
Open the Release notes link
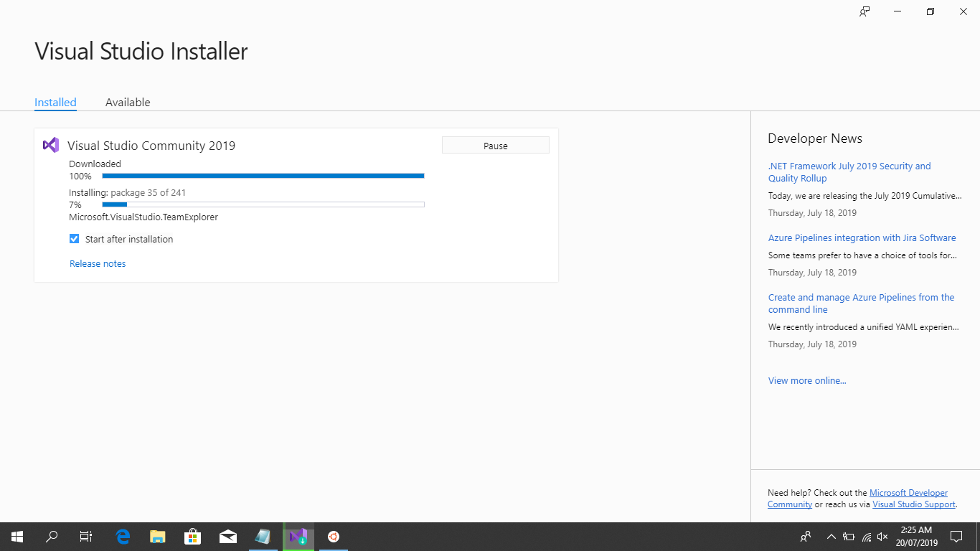tap(98, 263)
